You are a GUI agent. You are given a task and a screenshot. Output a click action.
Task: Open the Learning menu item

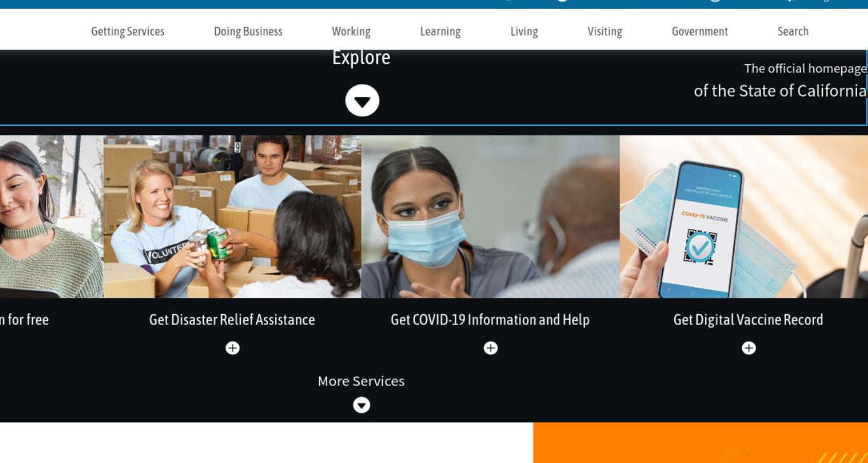tap(440, 31)
